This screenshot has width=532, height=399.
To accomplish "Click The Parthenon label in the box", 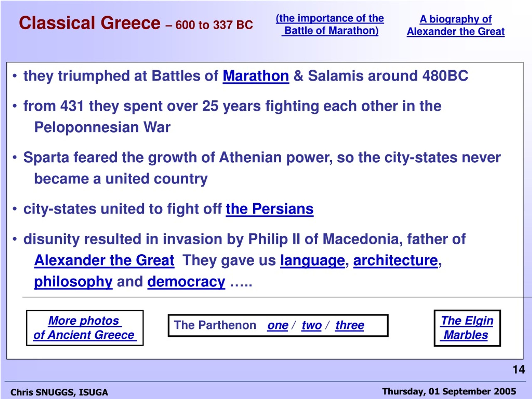I will (215, 325).
